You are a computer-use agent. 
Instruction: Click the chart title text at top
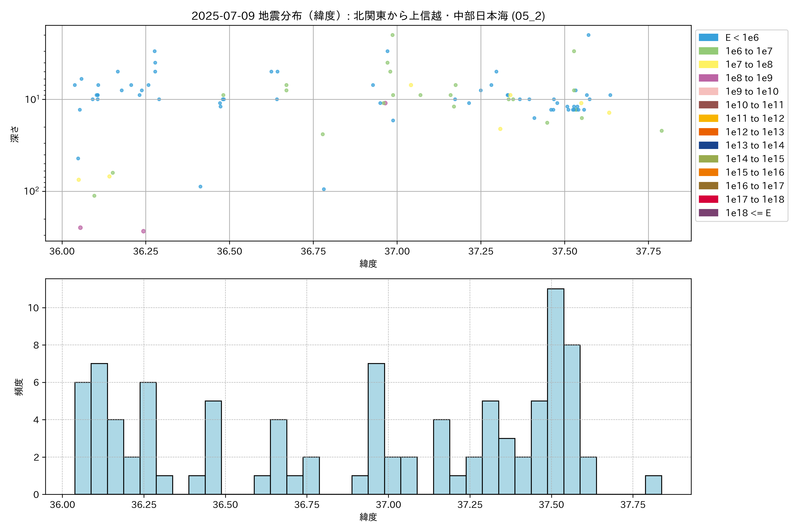pyautogui.click(x=368, y=16)
